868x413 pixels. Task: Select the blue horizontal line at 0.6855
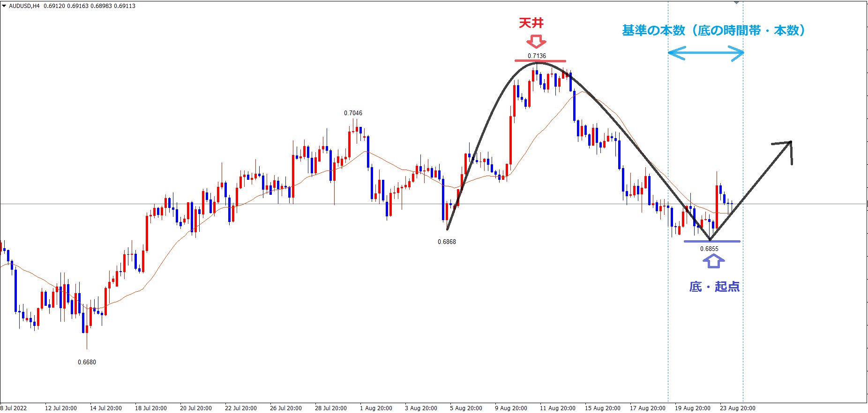pos(711,242)
